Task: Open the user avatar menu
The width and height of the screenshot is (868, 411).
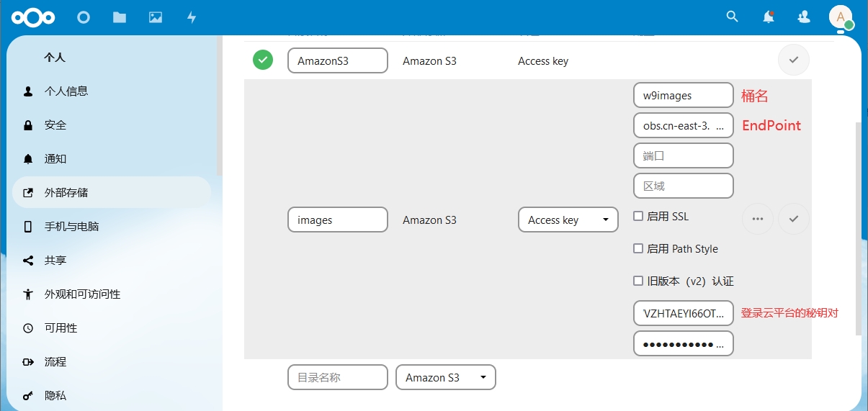Action: click(x=841, y=17)
